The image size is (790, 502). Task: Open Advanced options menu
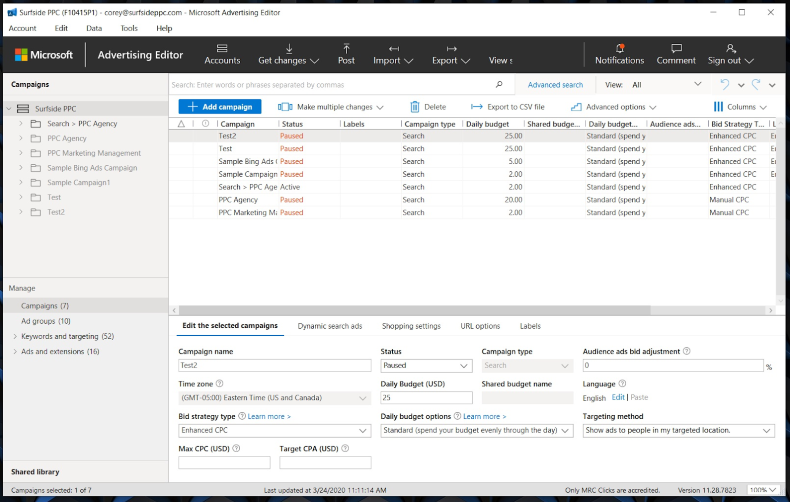point(613,107)
